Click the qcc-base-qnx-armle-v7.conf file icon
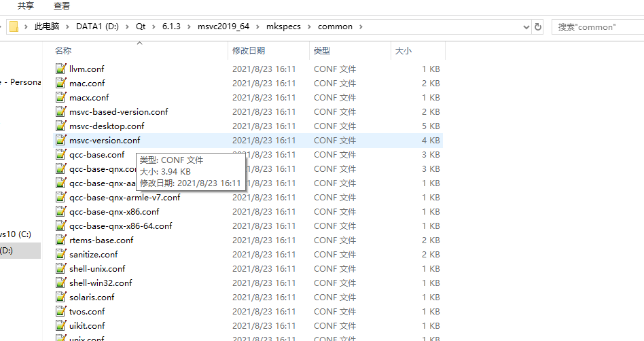The width and height of the screenshot is (644, 341). [x=60, y=197]
